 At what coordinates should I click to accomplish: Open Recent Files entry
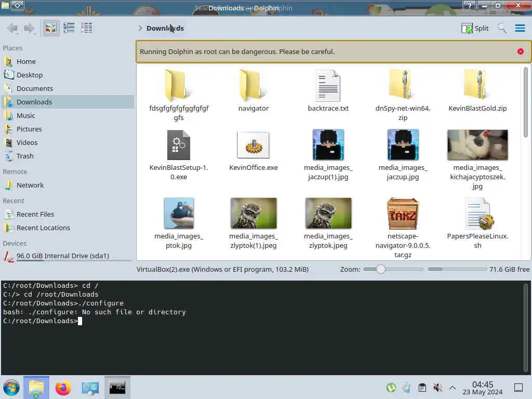coord(67,215)
